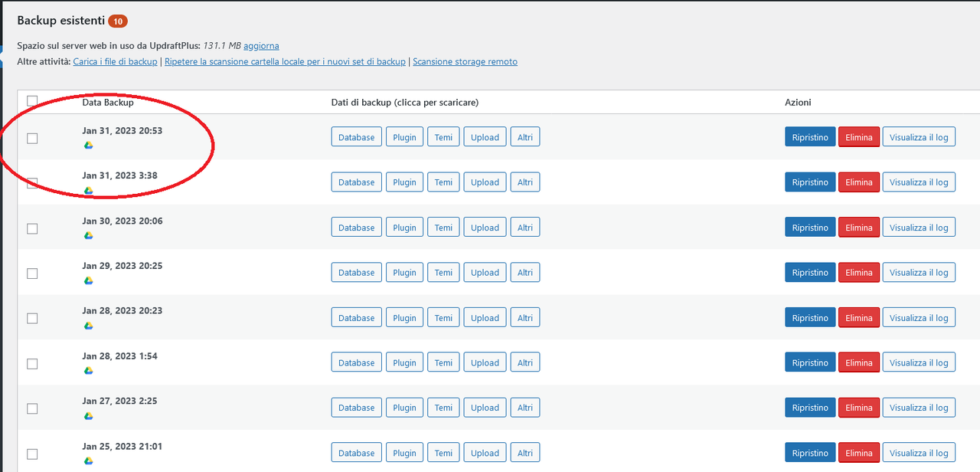This screenshot has height=472, width=980.
Task: Tick the select-all checkbox in table header
Action: click(32, 101)
